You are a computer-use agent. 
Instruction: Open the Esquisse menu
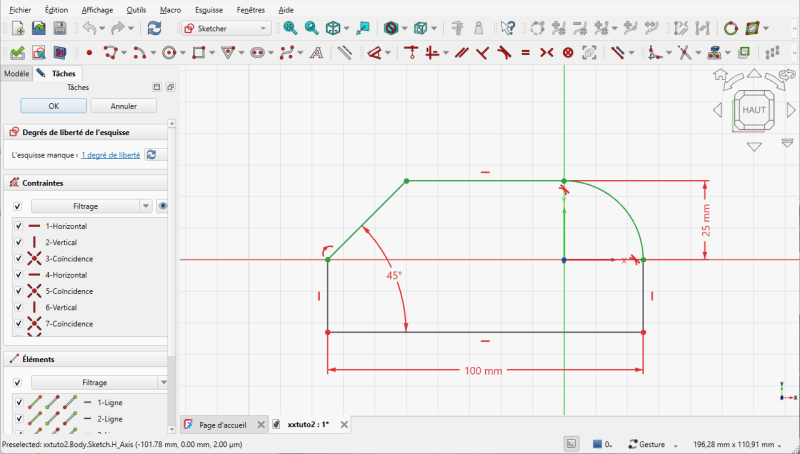tap(209, 10)
